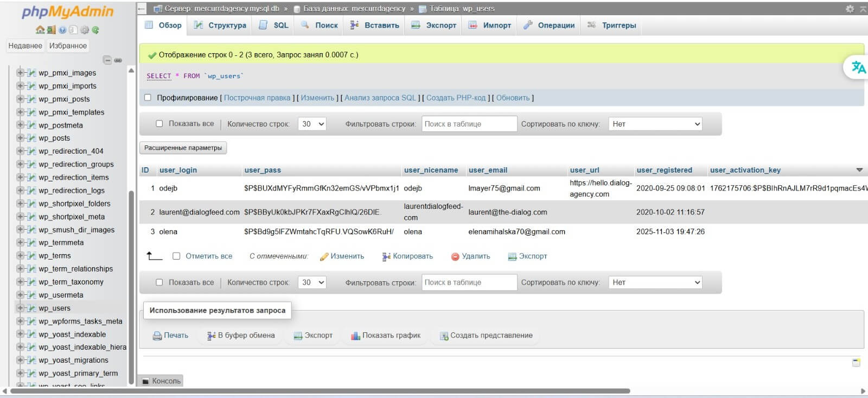
Task: Expand the wp_users tree node
Action: click(x=20, y=308)
